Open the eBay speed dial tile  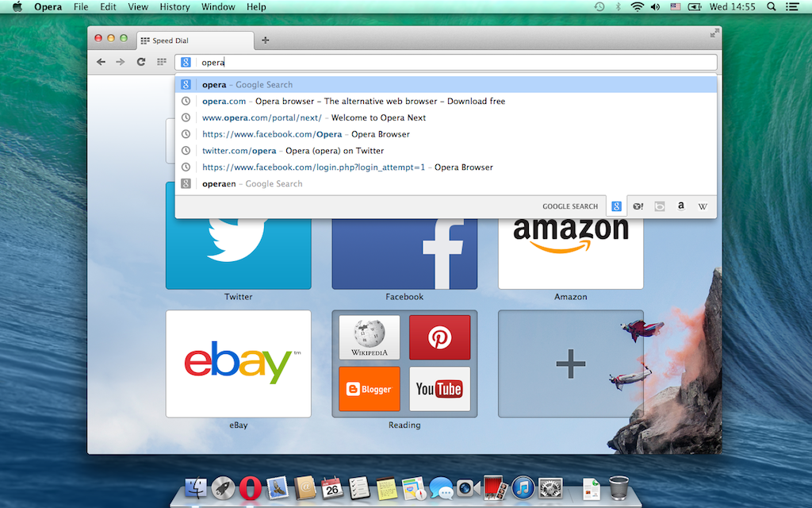238,364
